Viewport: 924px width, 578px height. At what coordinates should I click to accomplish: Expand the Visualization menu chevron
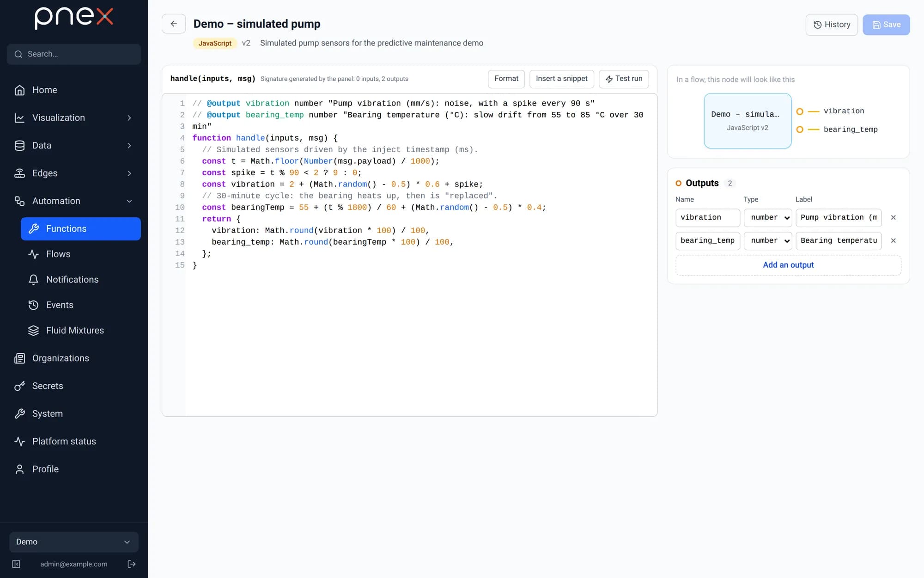tap(129, 118)
